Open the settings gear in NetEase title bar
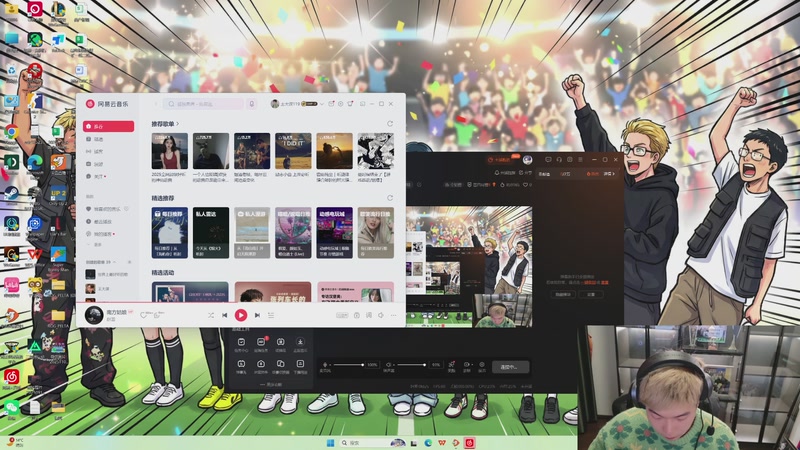Screen dimensions: 800x450 [x=340, y=104]
